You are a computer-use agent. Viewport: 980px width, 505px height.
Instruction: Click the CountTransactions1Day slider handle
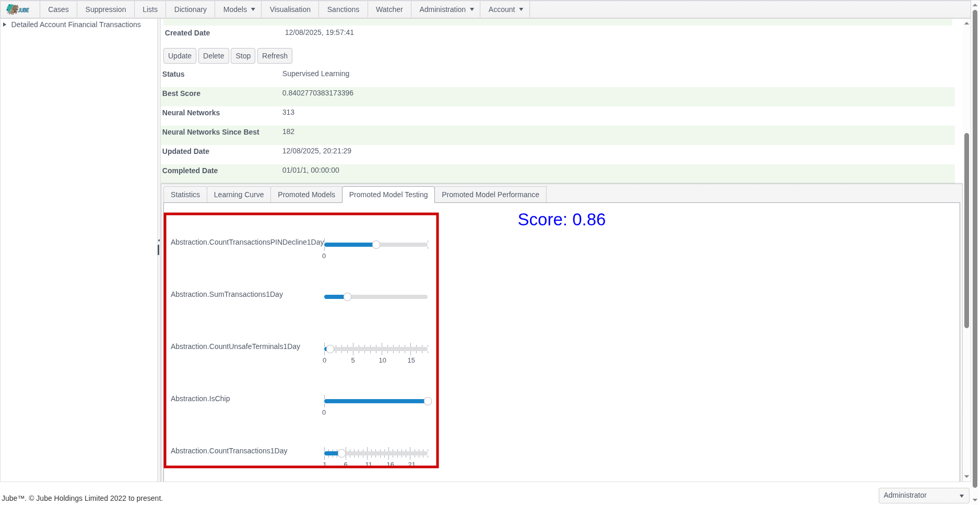pos(341,453)
